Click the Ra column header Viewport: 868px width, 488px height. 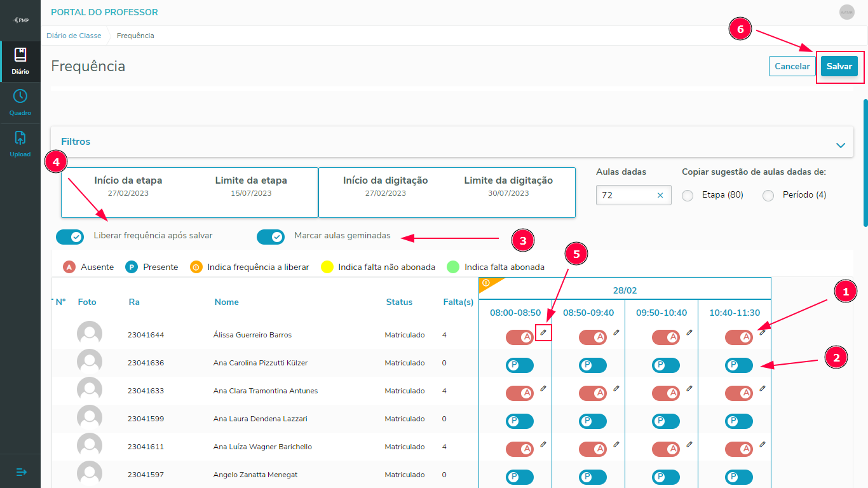134,302
